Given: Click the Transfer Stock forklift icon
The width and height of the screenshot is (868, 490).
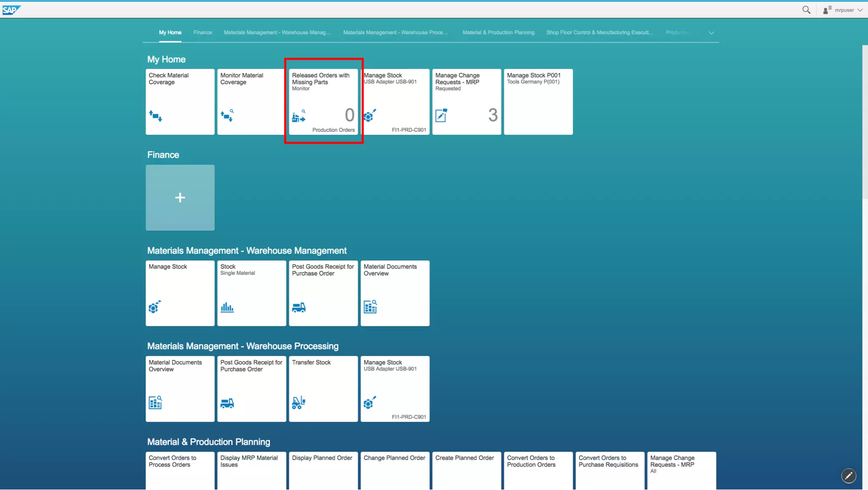Looking at the screenshot, I should 298,403.
